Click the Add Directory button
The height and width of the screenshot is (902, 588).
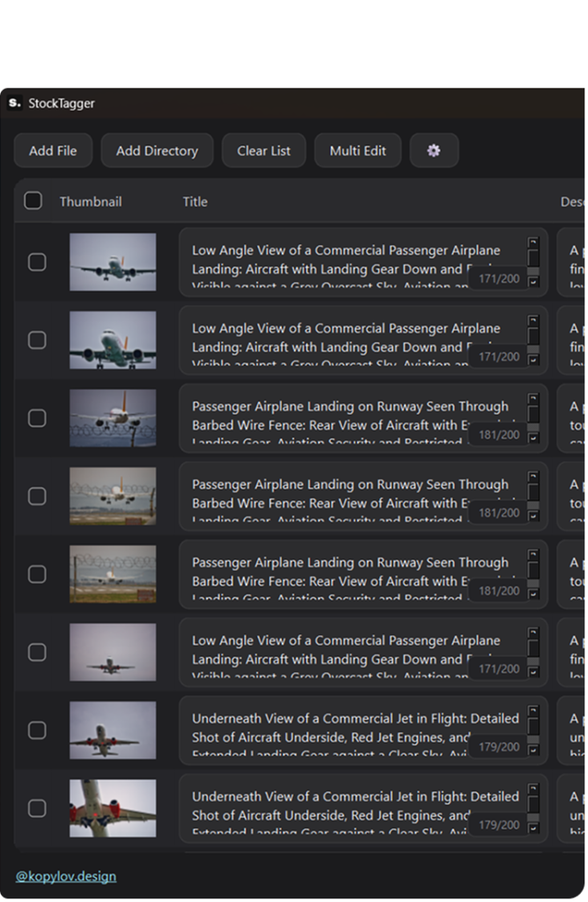pyautogui.click(x=157, y=151)
